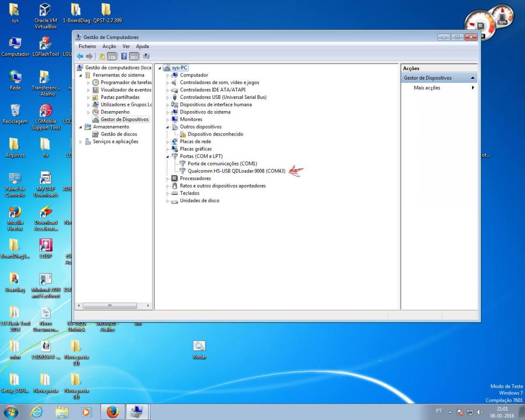Click the Placas gráficas category icon
This screenshot has width=525, height=420.
pos(175,149)
